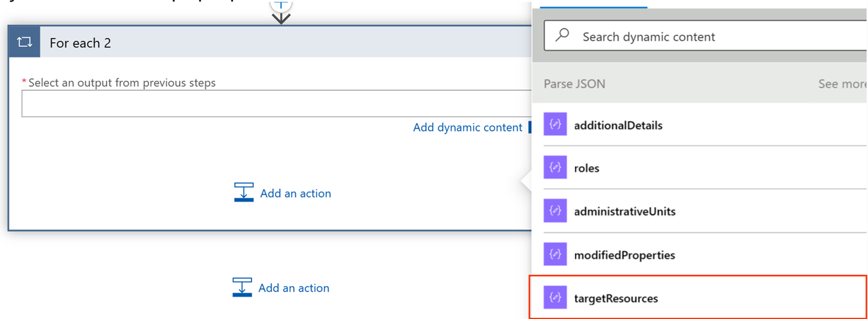This screenshot has height=319, width=868.
Task: Click Add an action inside For each 2
Action: 295,194
